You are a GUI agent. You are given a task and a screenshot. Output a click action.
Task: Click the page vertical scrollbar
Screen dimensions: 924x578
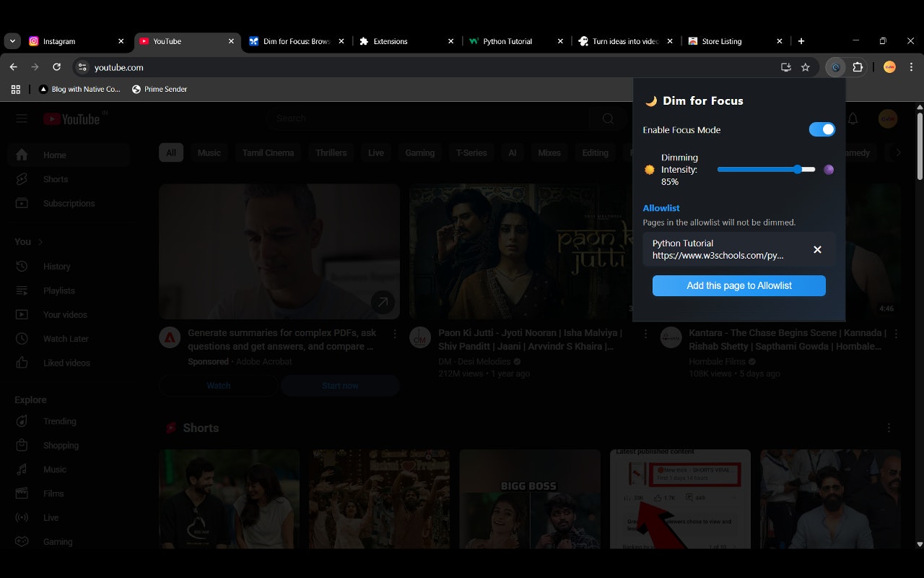point(920,144)
